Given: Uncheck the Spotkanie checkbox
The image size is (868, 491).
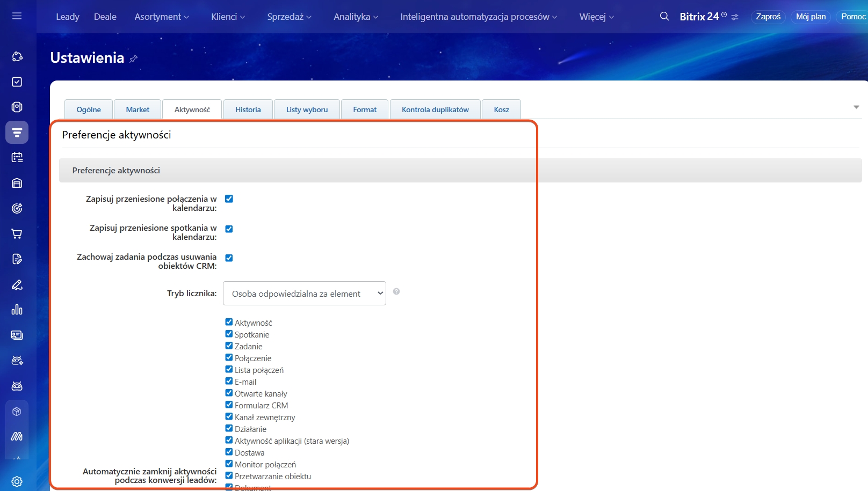Looking at the screenshot, I should [229, 334].
